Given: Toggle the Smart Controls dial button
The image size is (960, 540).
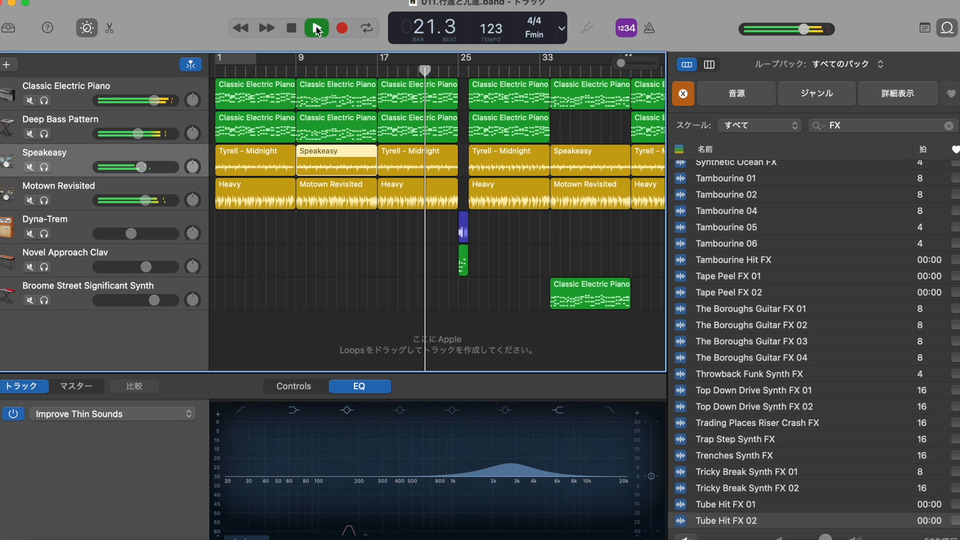Looking at the screenshot, I should click(86, 28).
